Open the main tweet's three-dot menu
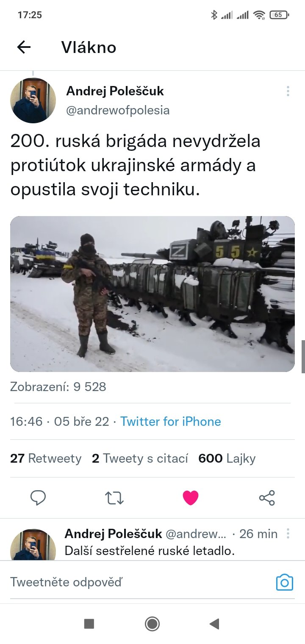305x644 pixels. (288, 91)
